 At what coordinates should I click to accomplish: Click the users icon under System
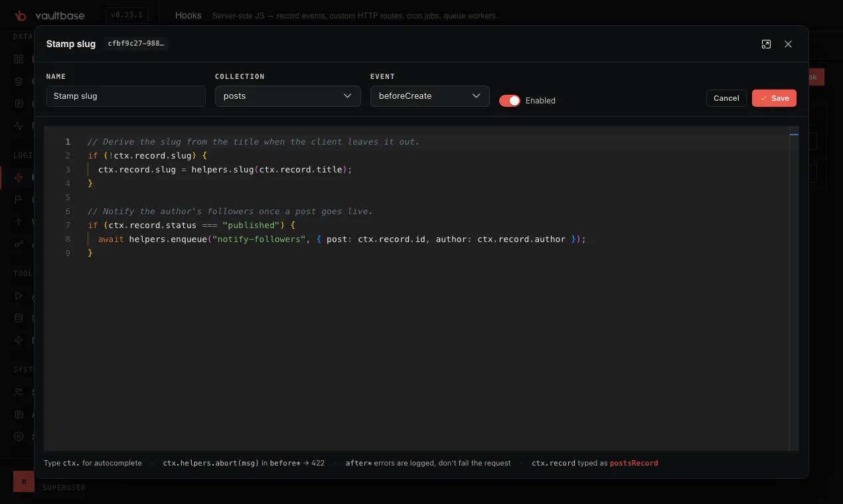point(19,392)
